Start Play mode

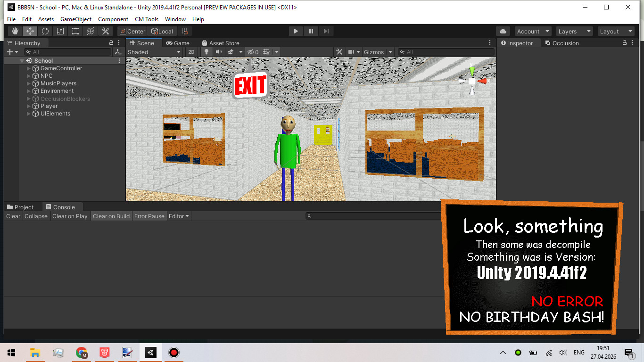(296, 31)
